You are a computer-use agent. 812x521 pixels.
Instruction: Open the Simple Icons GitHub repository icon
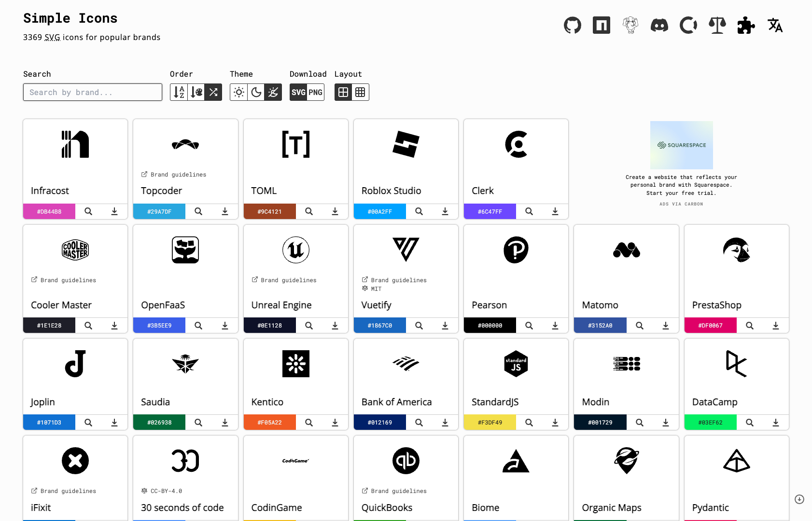pyautogui.click(x=573, y=25)
